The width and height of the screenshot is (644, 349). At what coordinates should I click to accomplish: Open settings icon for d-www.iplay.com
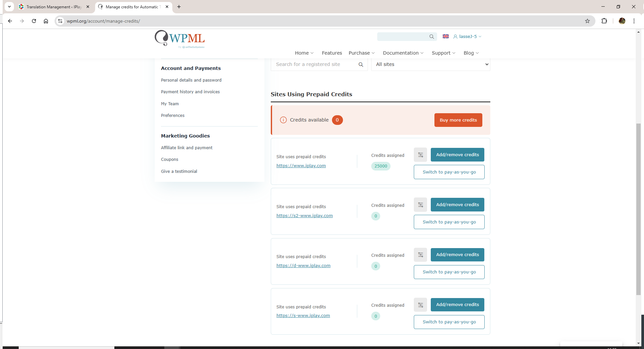(420, 255)
